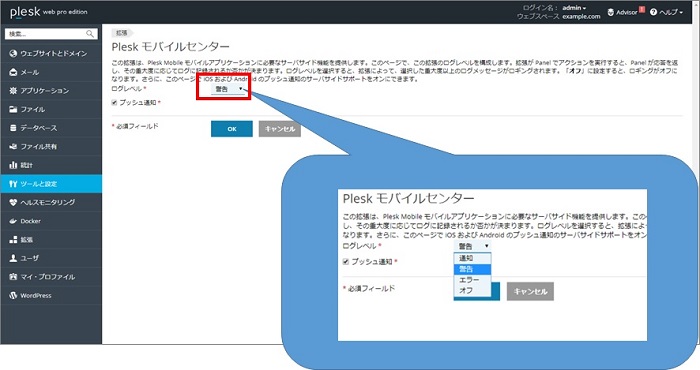Click the tools icon beside ツールと設定
This screenshot has height=370, width=700.
pos(13,184)
